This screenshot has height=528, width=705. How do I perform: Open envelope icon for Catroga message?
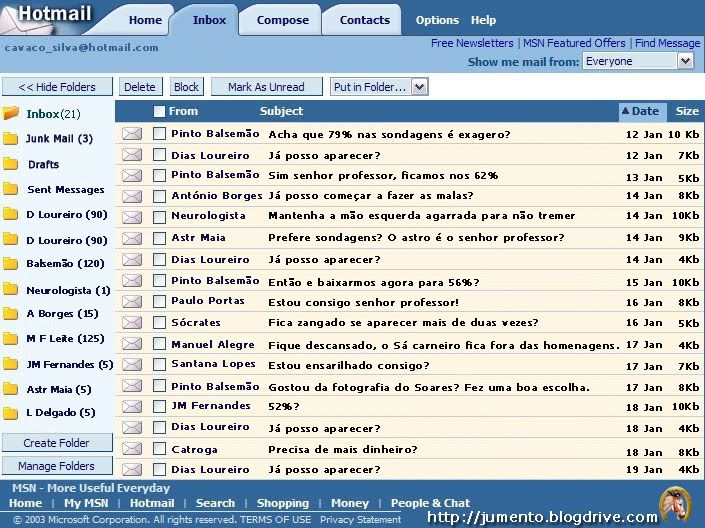(x=132, y=449)
